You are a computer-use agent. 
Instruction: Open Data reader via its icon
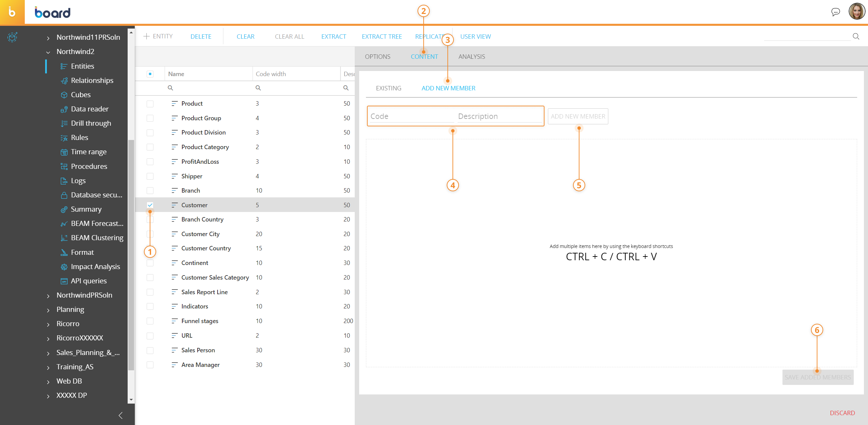(64, 109)
